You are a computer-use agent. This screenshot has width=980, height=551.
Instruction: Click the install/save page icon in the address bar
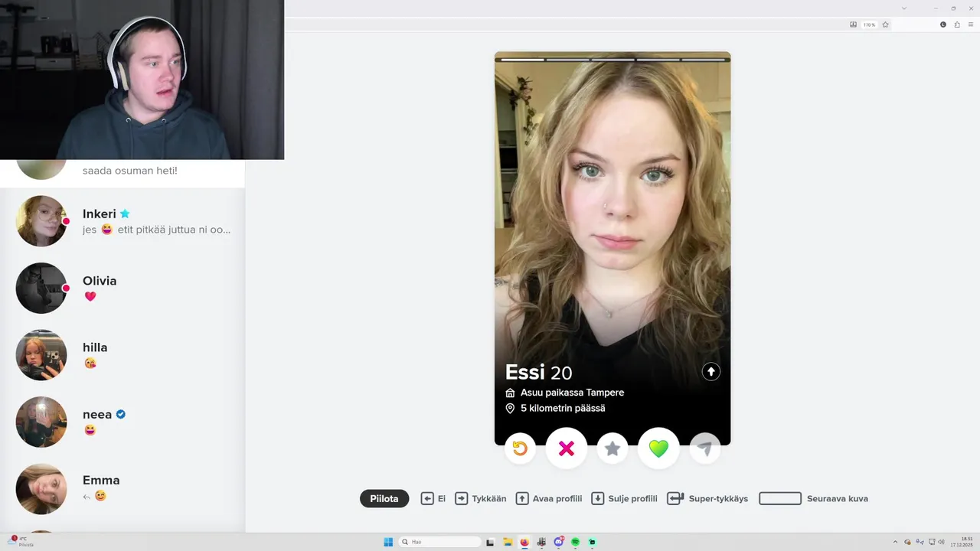tap(854, 24)
